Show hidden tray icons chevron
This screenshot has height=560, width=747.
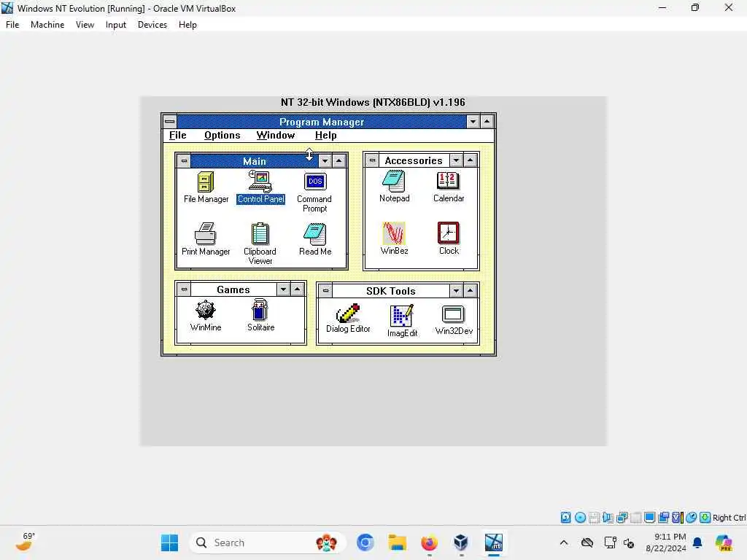pos(564,542)
